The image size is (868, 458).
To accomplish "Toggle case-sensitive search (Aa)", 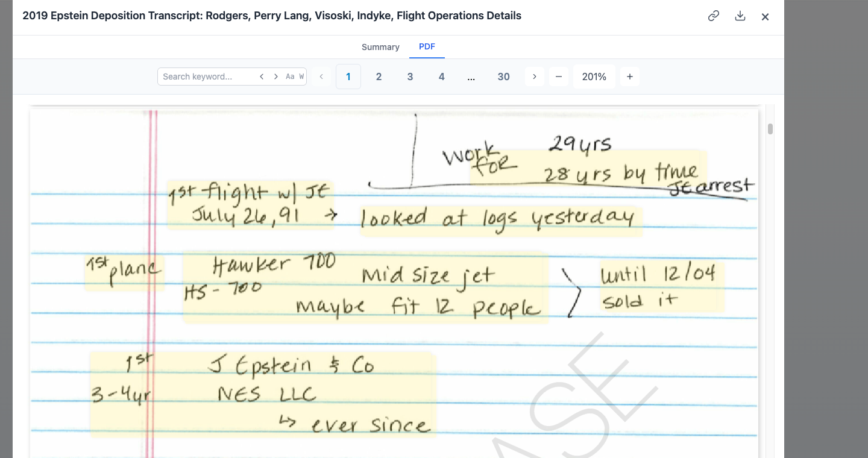I will pos(290,77).
